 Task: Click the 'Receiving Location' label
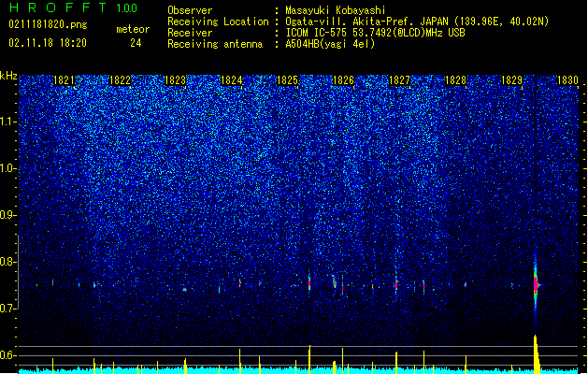click(x=218, y=22)
